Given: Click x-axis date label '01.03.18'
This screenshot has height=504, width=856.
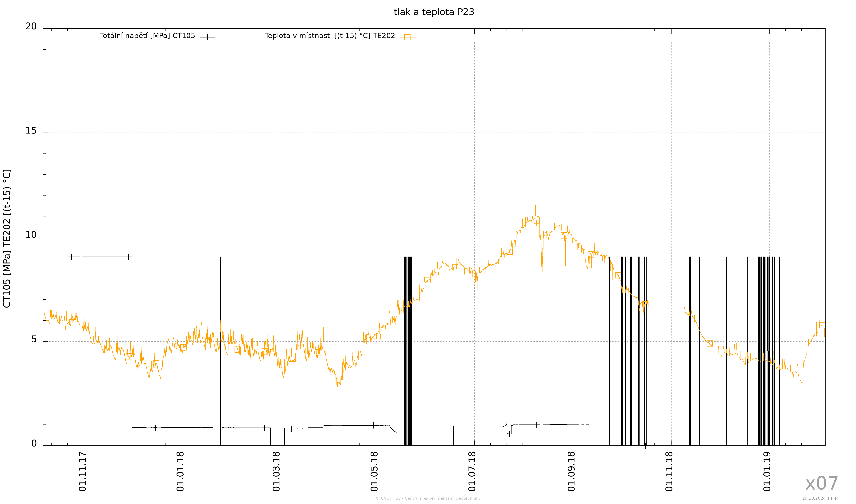Looking at the screenshot, I should click(277, 471).
